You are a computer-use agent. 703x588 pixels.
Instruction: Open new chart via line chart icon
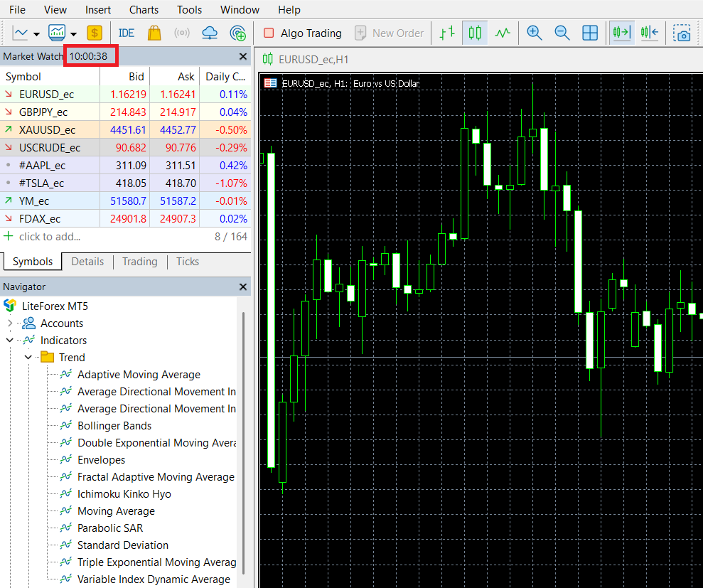click(x=21, y=33)
